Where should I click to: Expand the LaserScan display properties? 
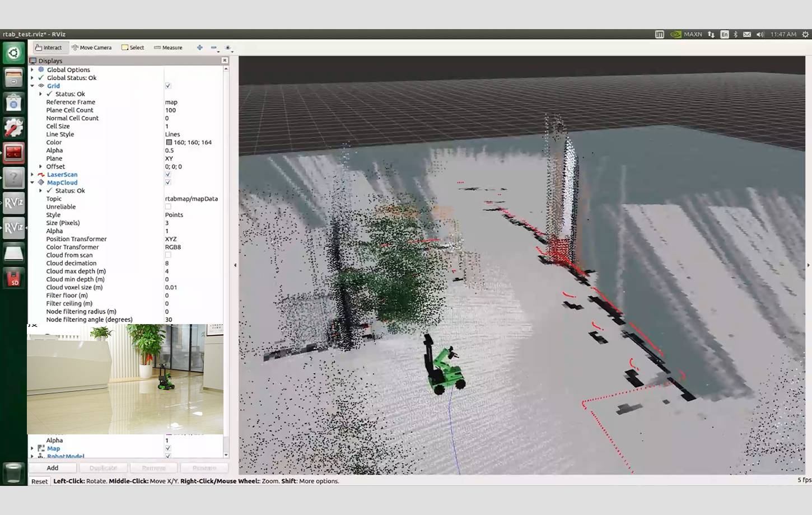point(32,175)
